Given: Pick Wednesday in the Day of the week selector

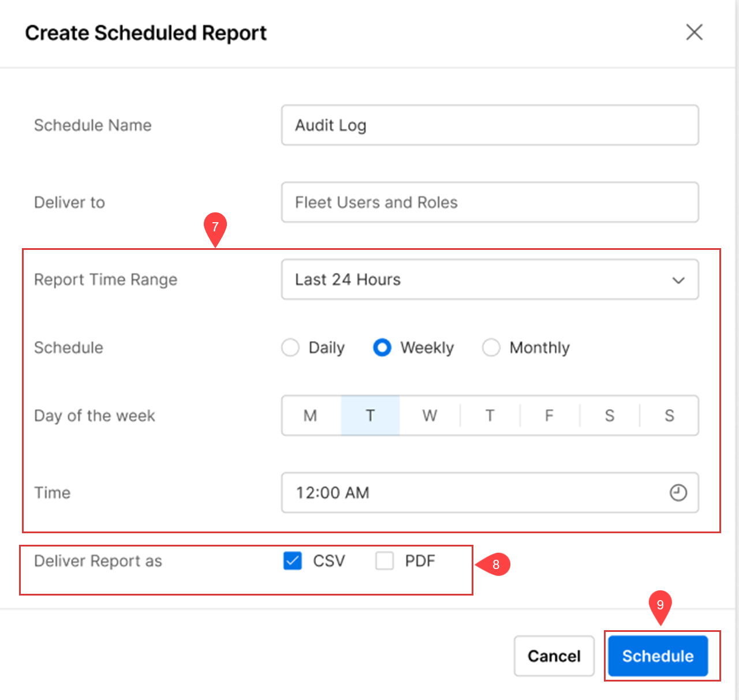Looking at the screenshot, I should tap(430, 415).
